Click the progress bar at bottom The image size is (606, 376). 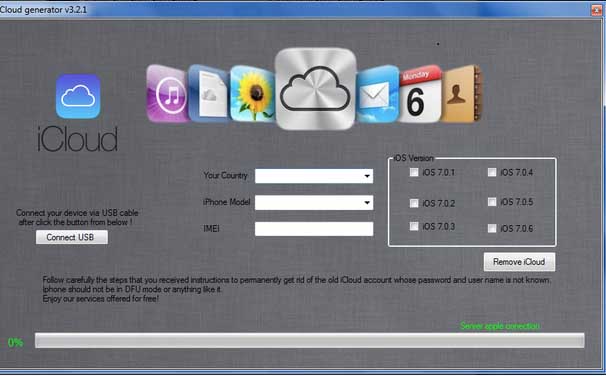310,341
